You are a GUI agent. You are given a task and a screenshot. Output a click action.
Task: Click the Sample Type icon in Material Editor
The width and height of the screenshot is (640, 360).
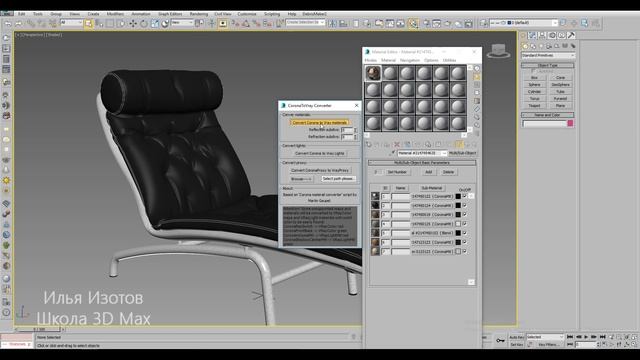[477, 69]
